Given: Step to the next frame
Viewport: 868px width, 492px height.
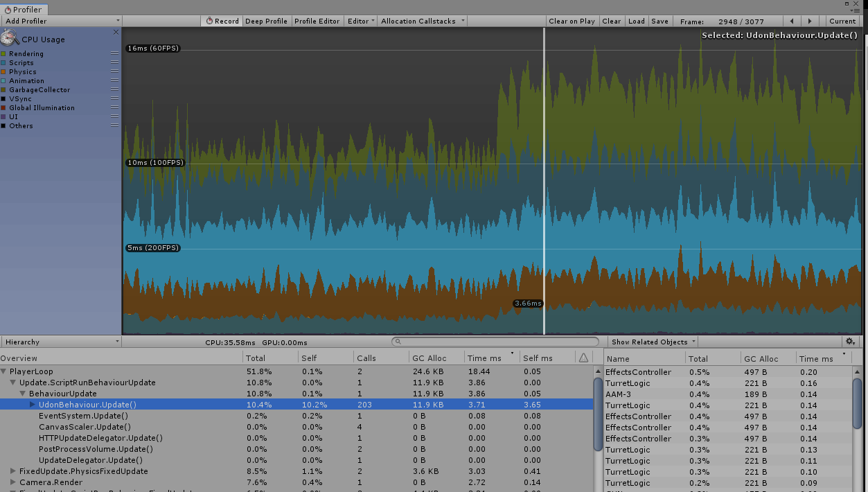Looking at the screenshot, I should point(811,21).
